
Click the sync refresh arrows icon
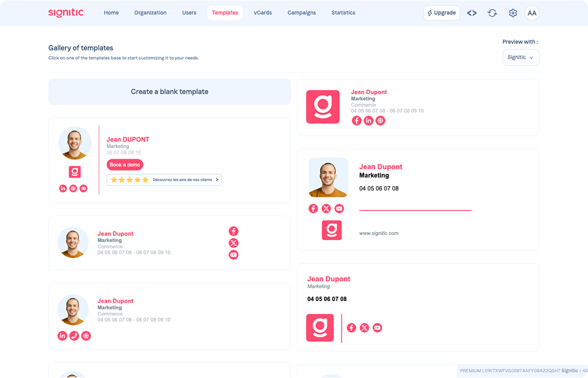pos(492,13)
